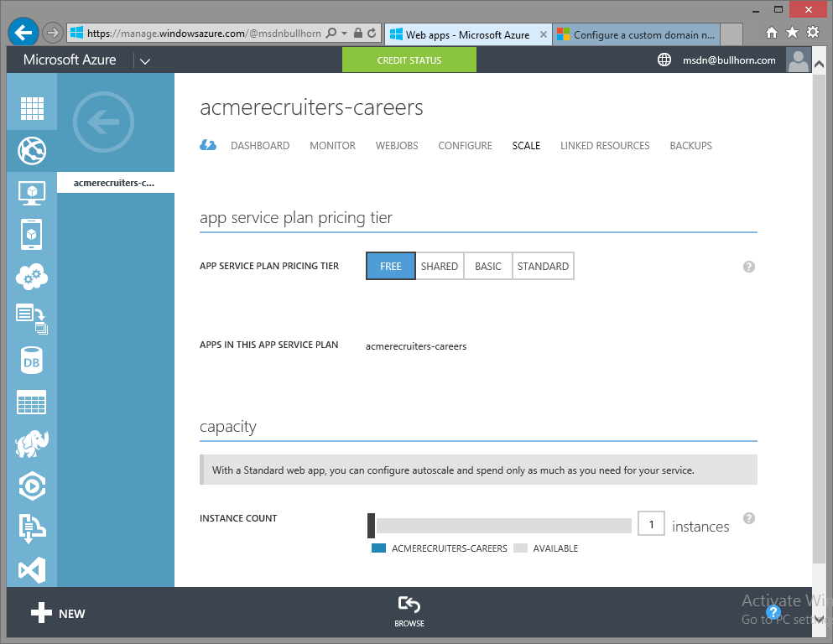
Task: Open browser home page icon
Action: (772, 33)
